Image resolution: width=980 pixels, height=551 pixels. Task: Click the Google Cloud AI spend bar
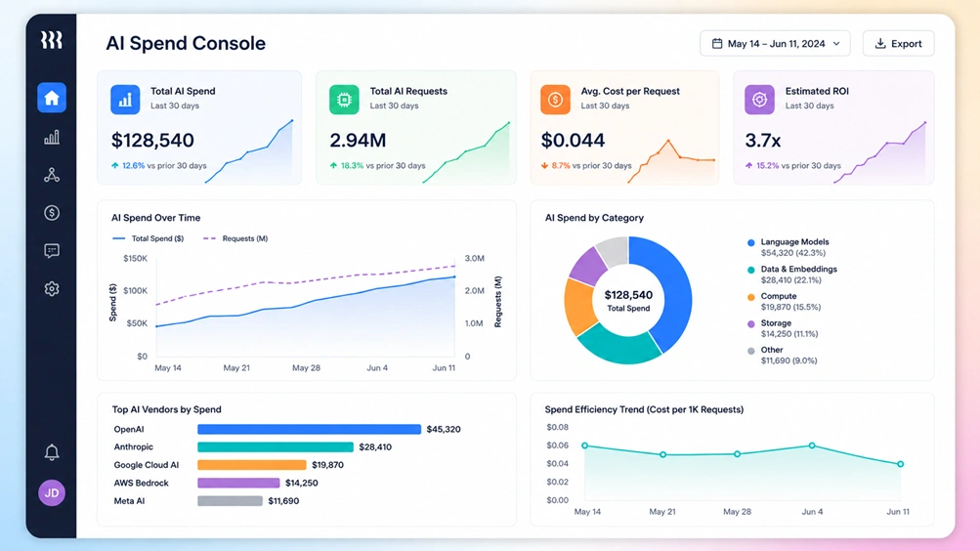252,465
